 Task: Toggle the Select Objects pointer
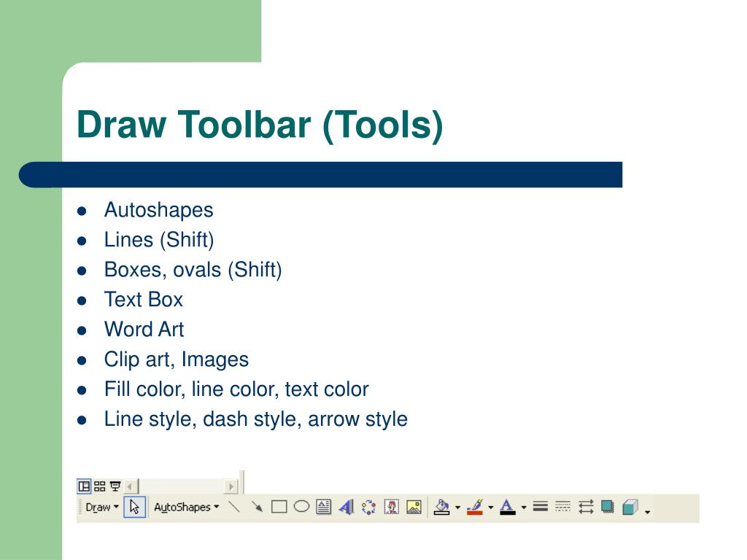(x=134, y=507)
